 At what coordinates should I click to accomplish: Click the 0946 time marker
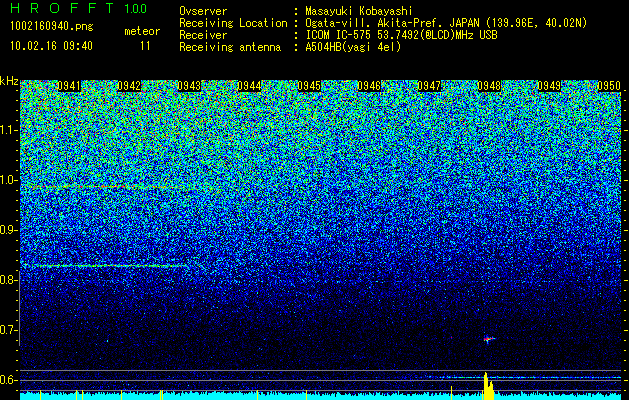click(369, 86)
